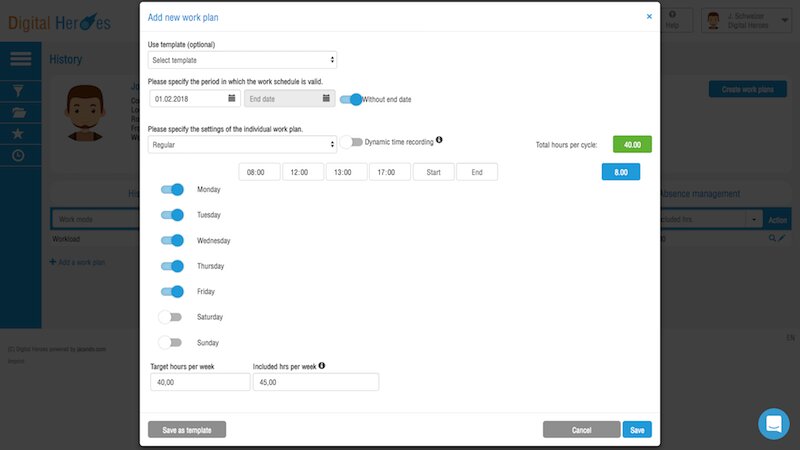Viewport: 800px width, 450px height.
Task: Enable Dynamic time recording switch
Action: [351, 142]
